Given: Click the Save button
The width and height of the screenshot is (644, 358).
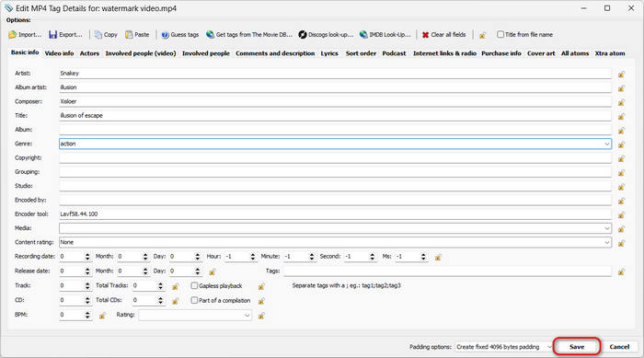Looking at the screenshot, I should tap(577, 347).
